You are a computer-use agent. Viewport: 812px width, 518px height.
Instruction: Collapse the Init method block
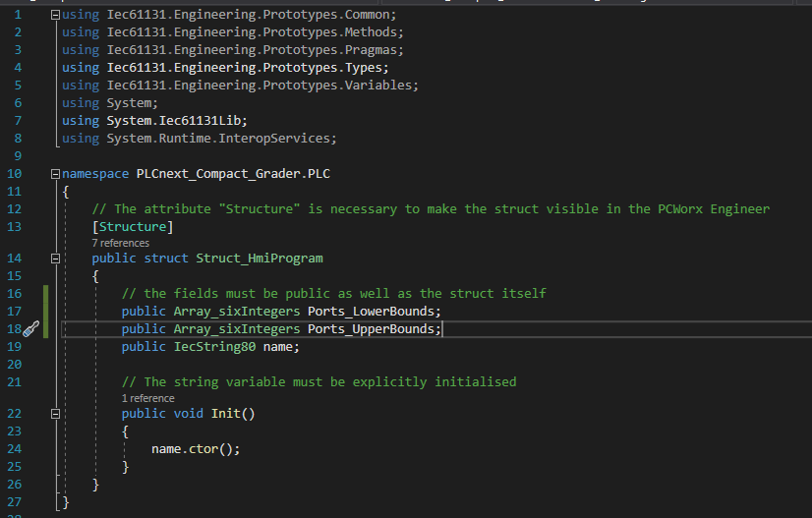point(55,414)
